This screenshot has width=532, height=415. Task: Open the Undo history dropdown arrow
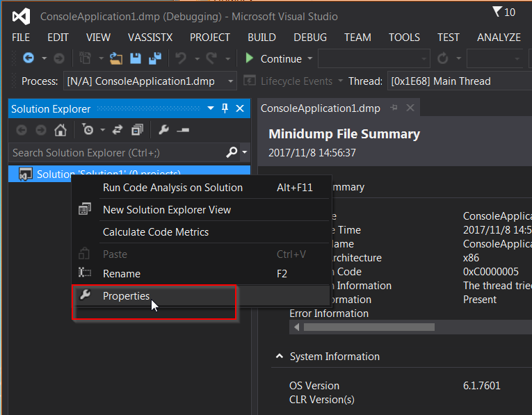(x=197, y=58)
